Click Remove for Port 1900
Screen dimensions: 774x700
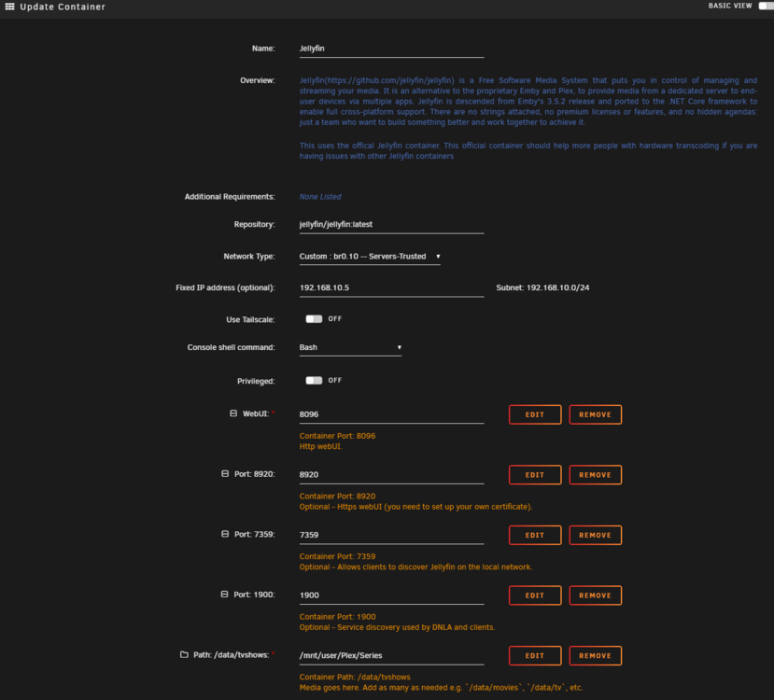tap(596, 595)
